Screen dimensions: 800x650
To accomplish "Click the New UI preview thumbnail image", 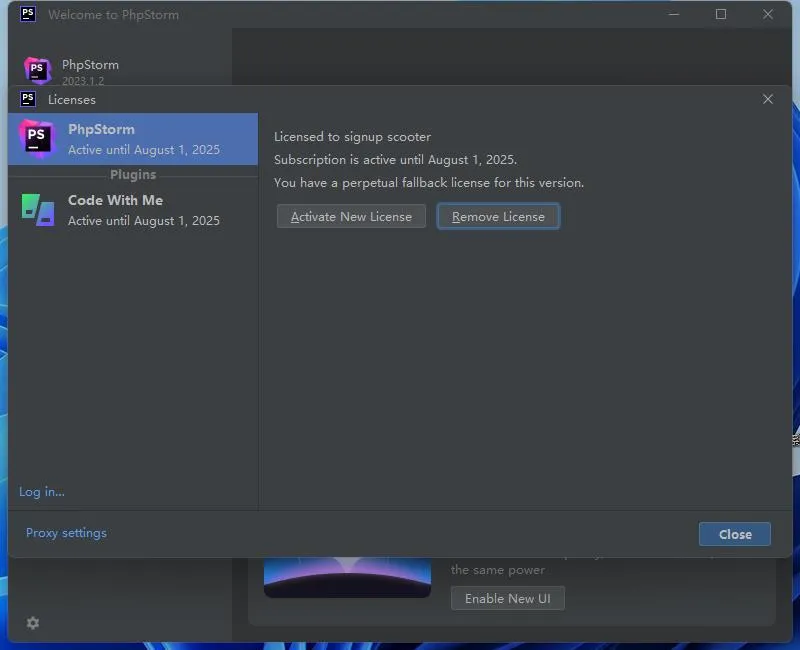I will [x=347, y=578].
